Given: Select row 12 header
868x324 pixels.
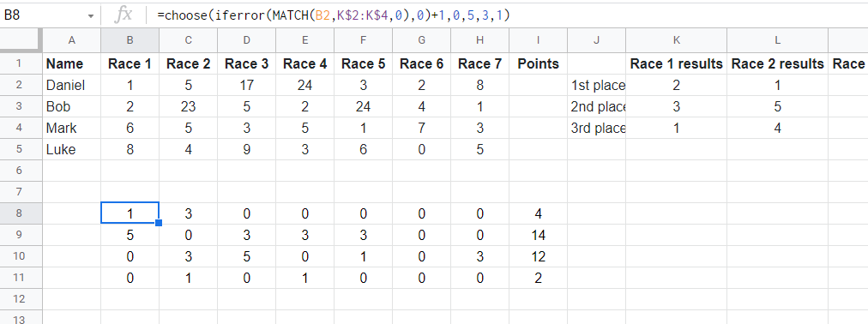Looking at the screenshot, I should (x=21, y=299).
